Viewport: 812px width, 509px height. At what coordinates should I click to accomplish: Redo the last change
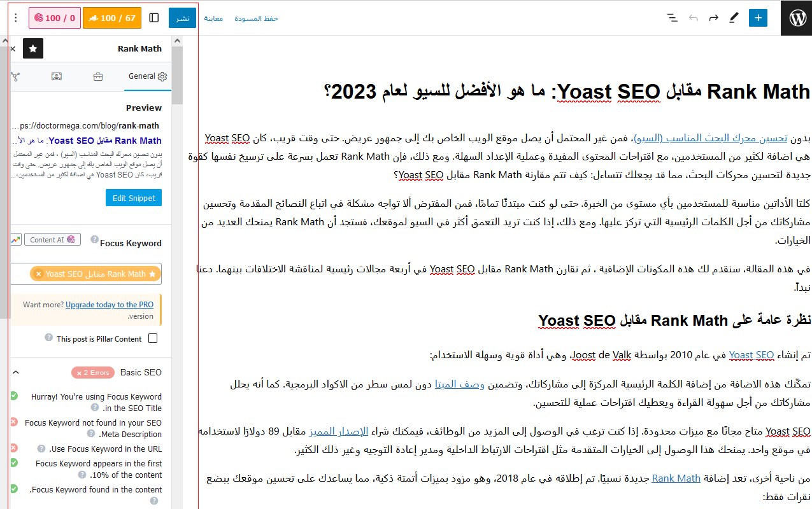click(713, 18)
